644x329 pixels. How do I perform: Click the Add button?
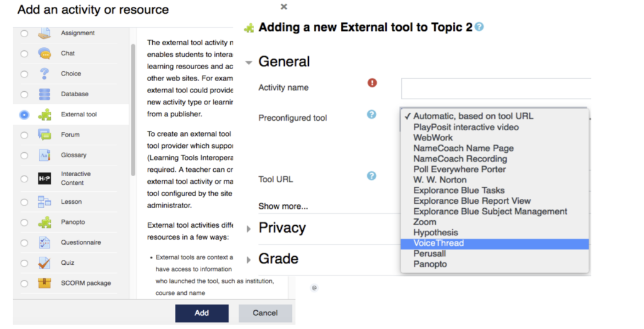[202, 313]
